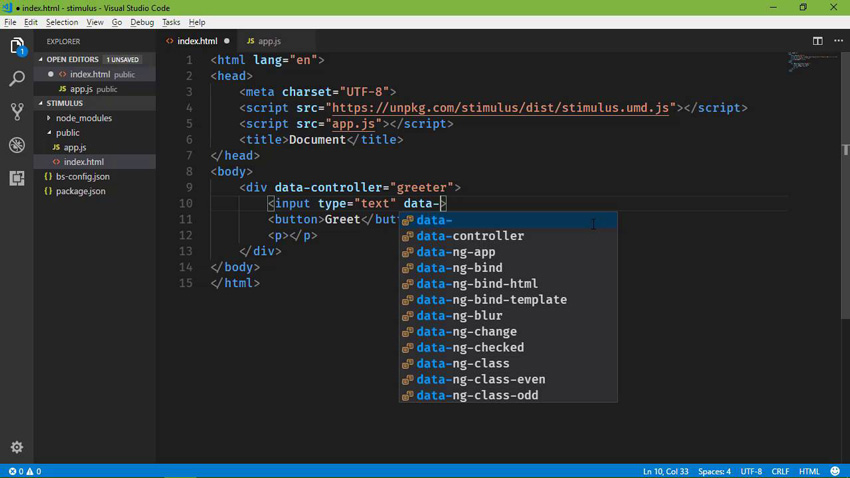This screenshot has height=478, width=850.
Task: Open the Manage gear settings menu
Action: [x=17, y=447]
